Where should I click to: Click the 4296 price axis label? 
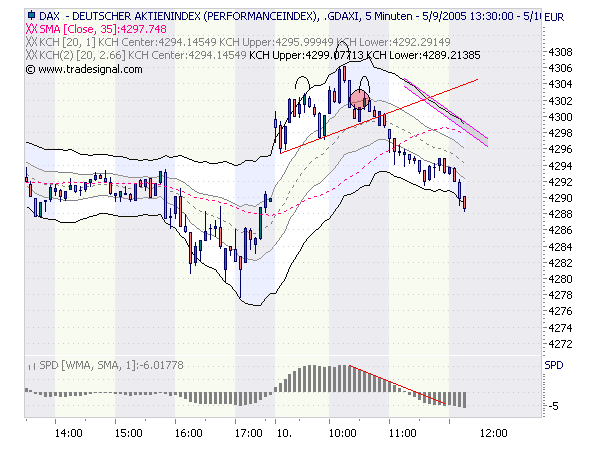pos(560,149)
